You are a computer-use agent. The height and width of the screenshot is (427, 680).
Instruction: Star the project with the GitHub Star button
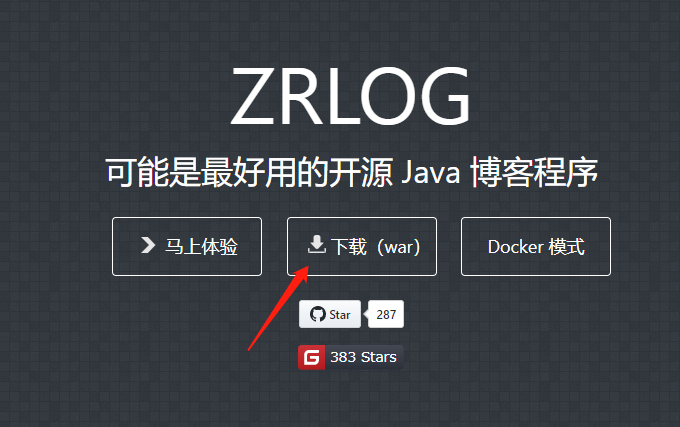click(x=330, y=314)
